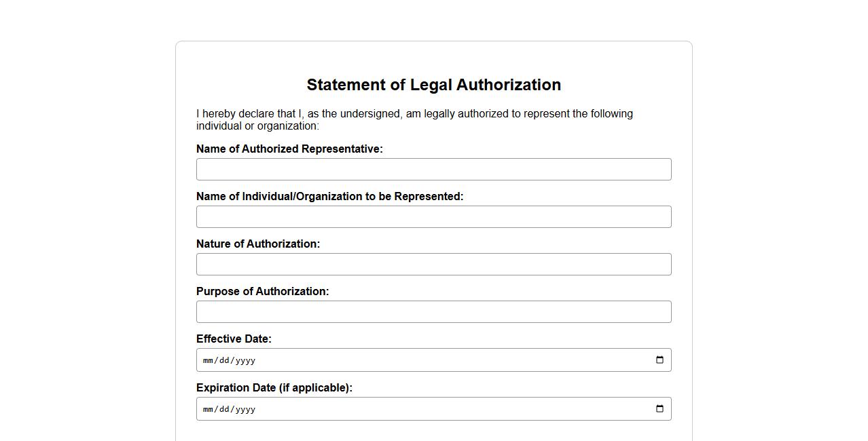
Task: Click the month segment of Expiration Date
Action: (209, 410)
